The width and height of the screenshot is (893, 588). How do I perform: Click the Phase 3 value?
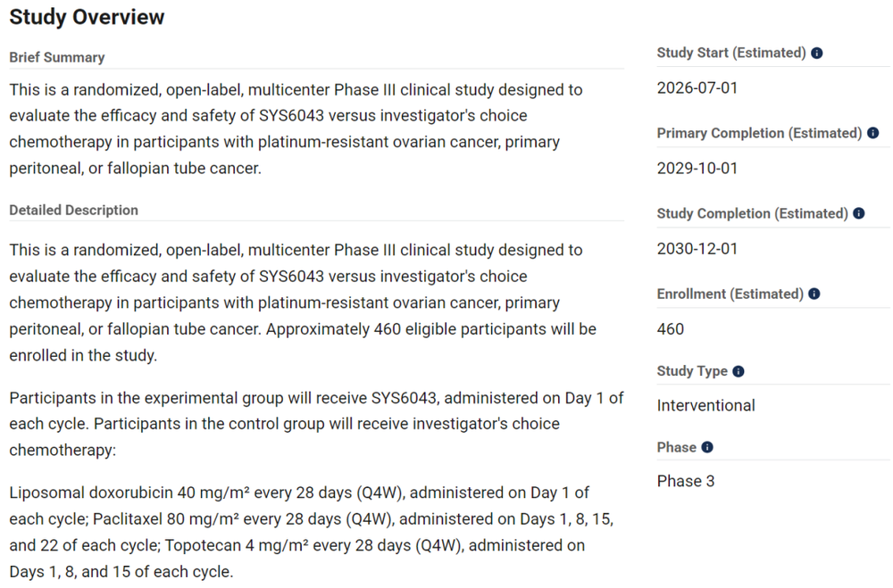click(685, 481)
